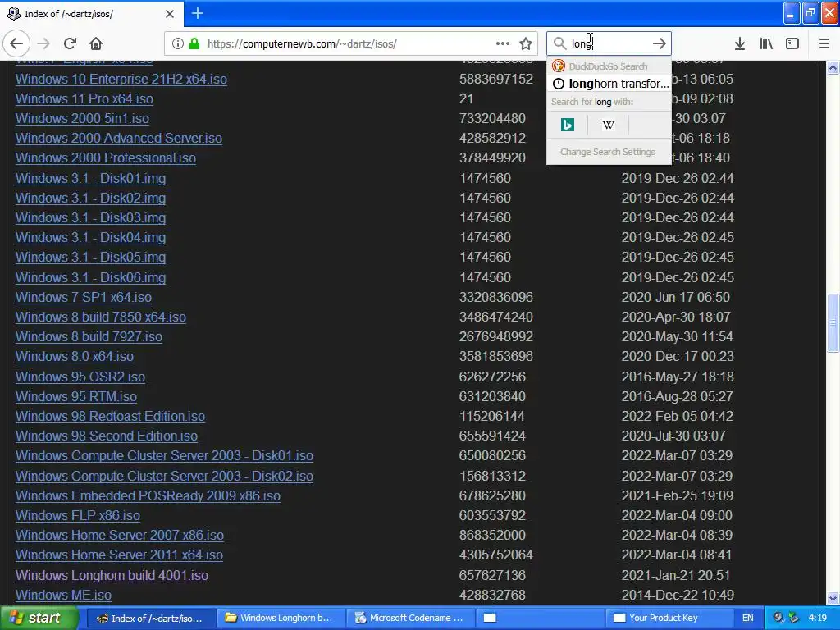Screen dimensions: 840x630
Task: Download Windows 3.1 - Disk01.img
Action: (x=90, y=178)
